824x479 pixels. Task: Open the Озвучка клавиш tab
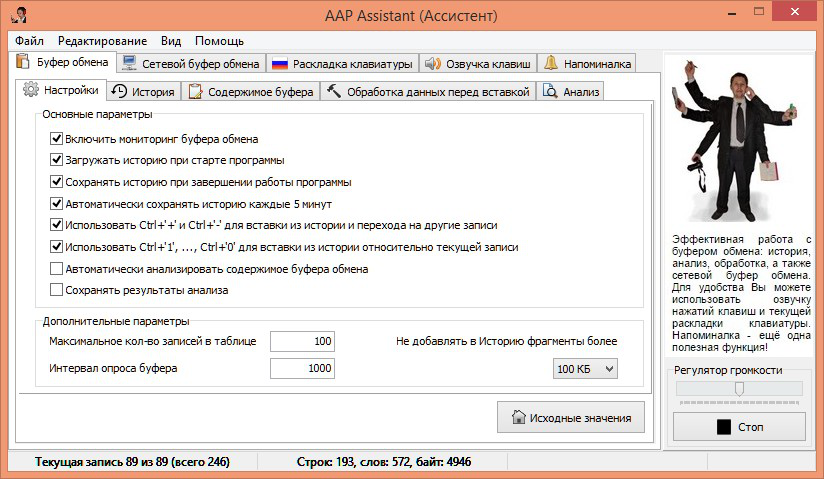pyautogui.click(x=478, y=63)
